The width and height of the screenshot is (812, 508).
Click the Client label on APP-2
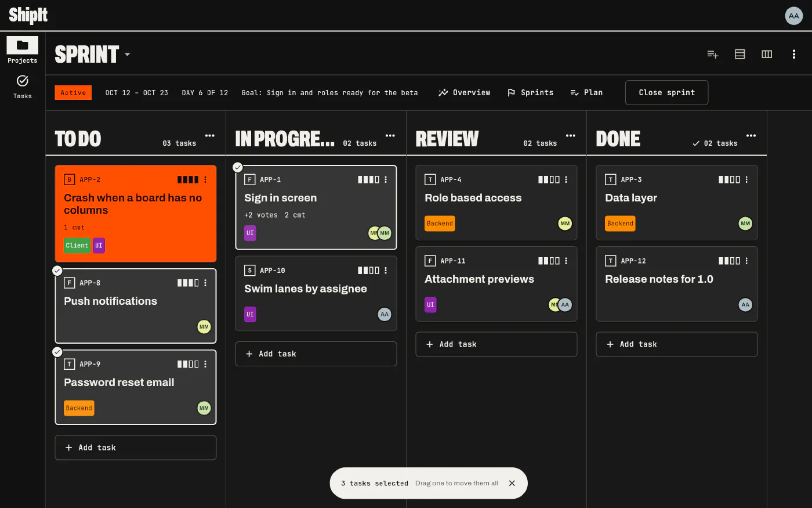[77, 246]
